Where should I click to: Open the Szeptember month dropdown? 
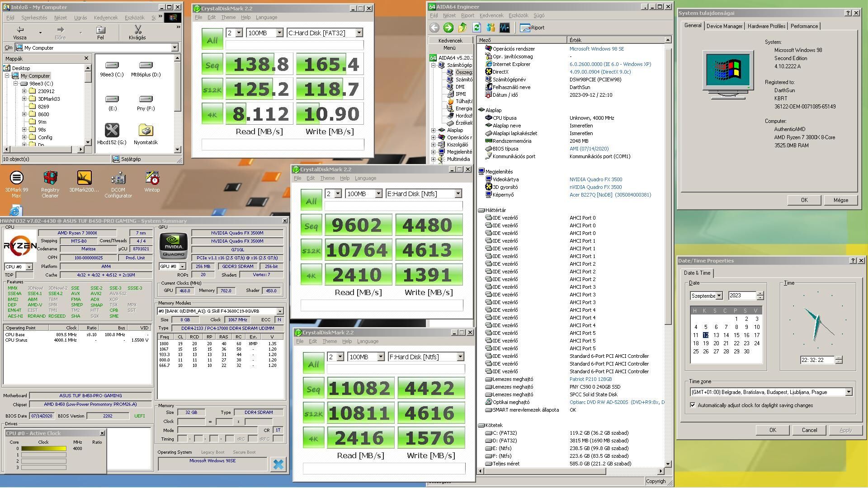(x=719, y=296)
